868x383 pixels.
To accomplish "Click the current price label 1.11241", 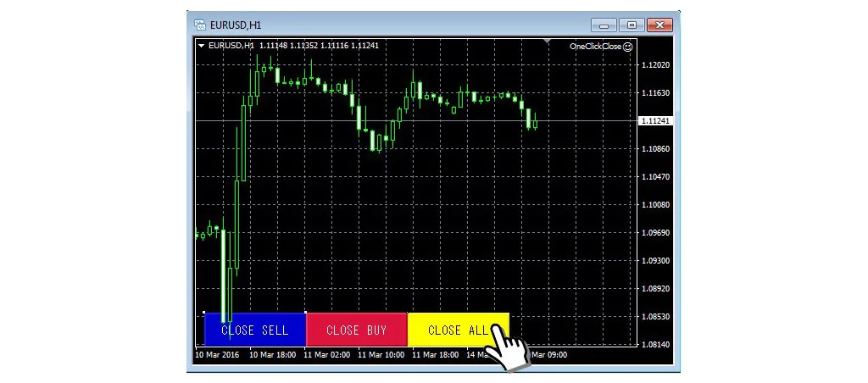I will click(x=655, y=121).
